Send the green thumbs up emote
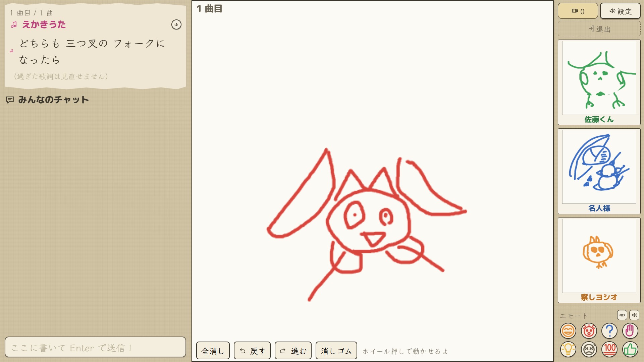Viewport: 644px width, 362px height. point(630,349)
